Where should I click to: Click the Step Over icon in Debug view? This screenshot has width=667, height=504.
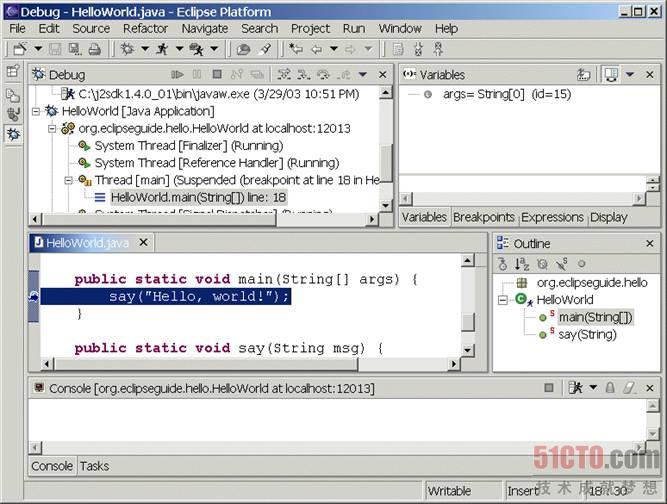323,75
